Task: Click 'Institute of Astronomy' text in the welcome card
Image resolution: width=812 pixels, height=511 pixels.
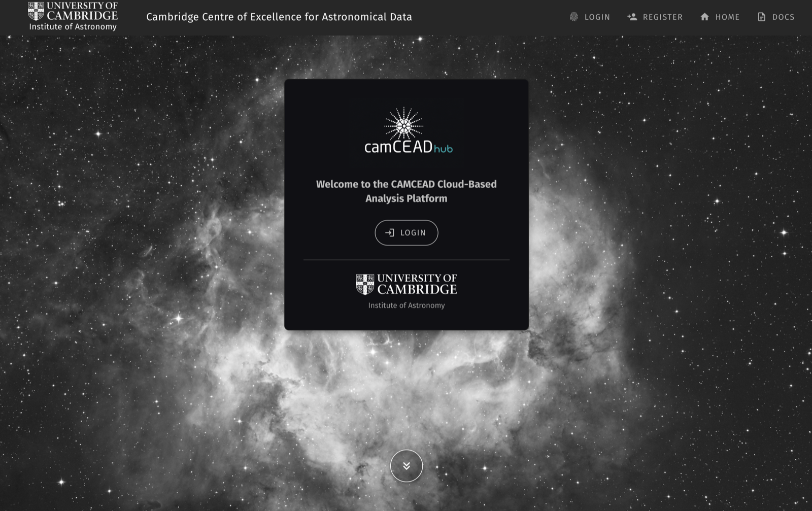Action: click(x=407, y=305)
